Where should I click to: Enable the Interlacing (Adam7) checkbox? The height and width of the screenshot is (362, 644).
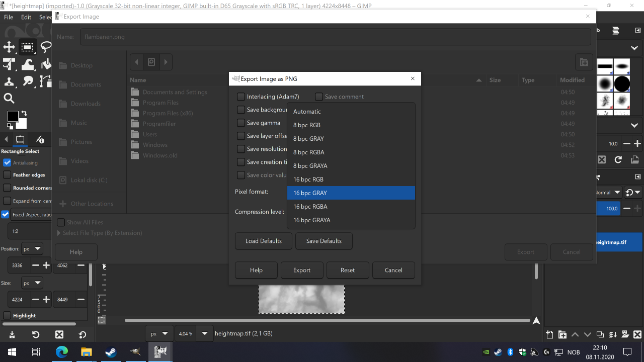click(x=241, y=97)
